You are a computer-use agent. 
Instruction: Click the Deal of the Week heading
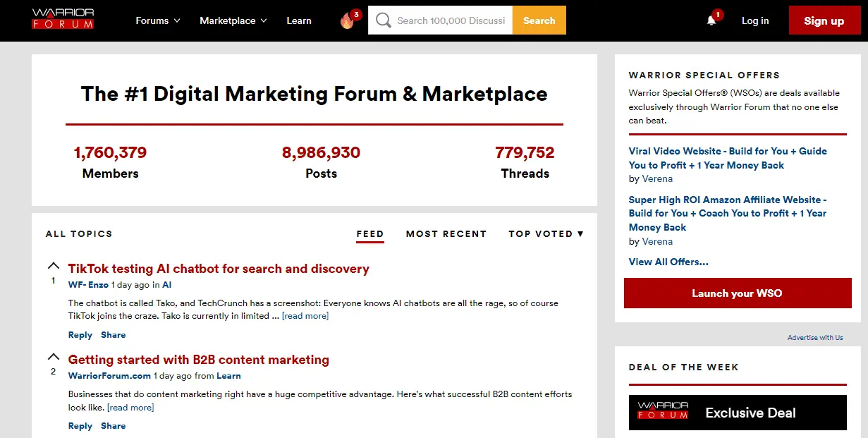click(684, 367)
